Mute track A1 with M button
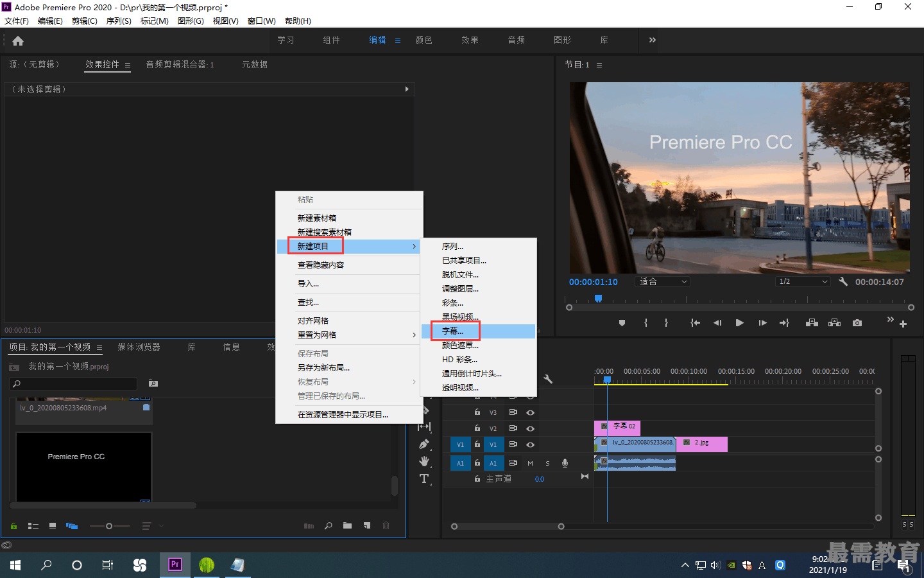Viewport: 924px width, 578px height. (530, 463)
